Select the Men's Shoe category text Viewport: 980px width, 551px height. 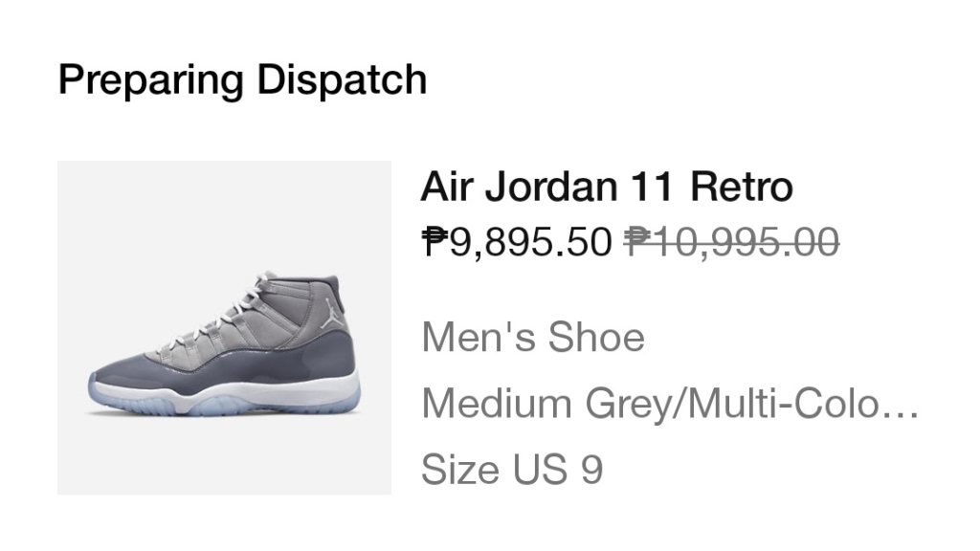click(x=533, y=338)
